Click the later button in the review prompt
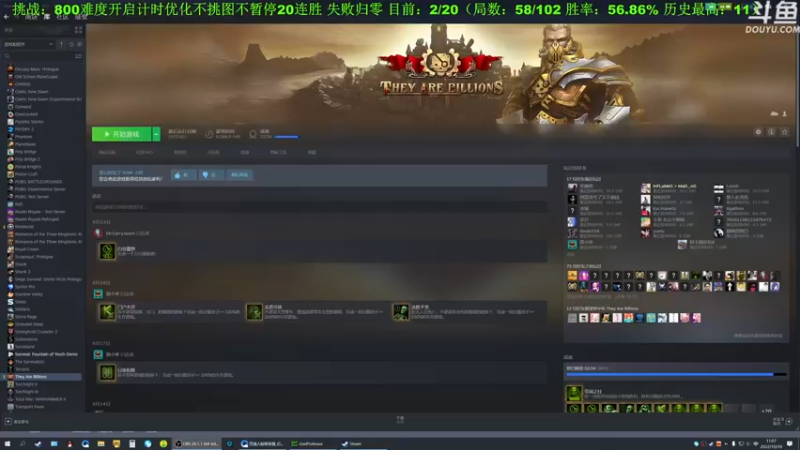 point(239,175)
